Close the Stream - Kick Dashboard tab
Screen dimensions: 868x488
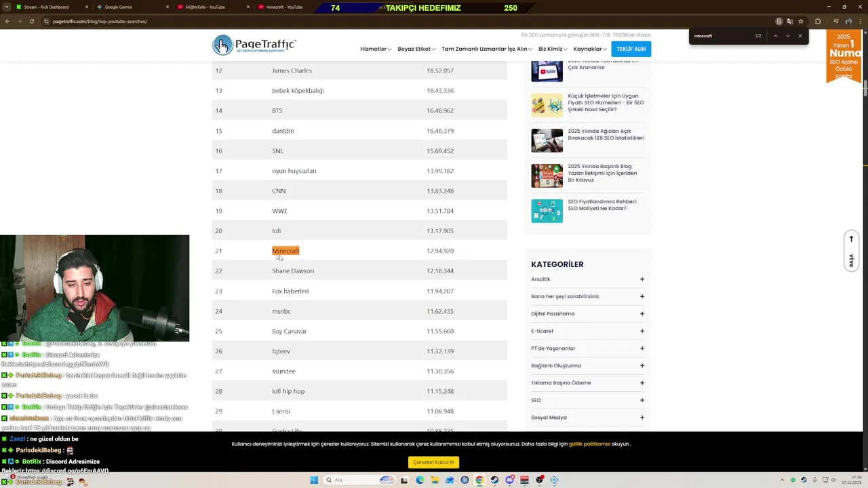click(x=87, y=7)
